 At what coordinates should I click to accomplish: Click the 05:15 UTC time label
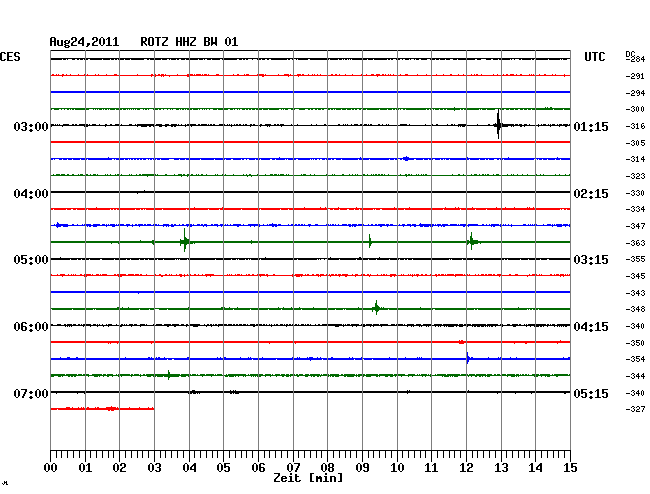point(591,393)
